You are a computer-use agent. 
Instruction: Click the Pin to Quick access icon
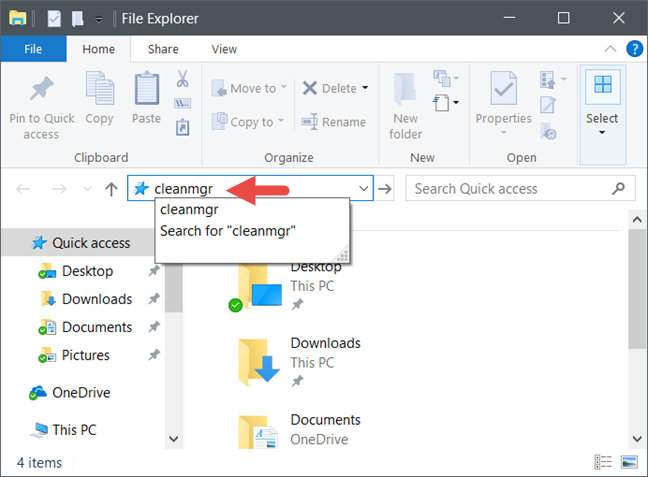pyautogui.click(x=41, y=88)
